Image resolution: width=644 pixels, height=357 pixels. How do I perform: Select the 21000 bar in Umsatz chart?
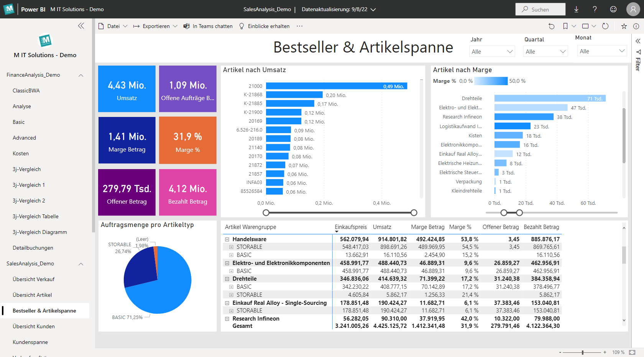click(x=337, y=86)
